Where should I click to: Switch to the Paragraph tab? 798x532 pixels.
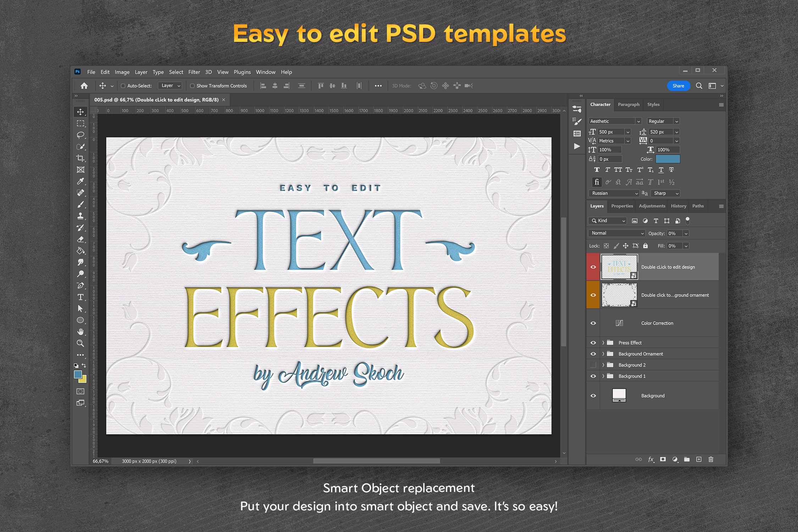(628, 104)
